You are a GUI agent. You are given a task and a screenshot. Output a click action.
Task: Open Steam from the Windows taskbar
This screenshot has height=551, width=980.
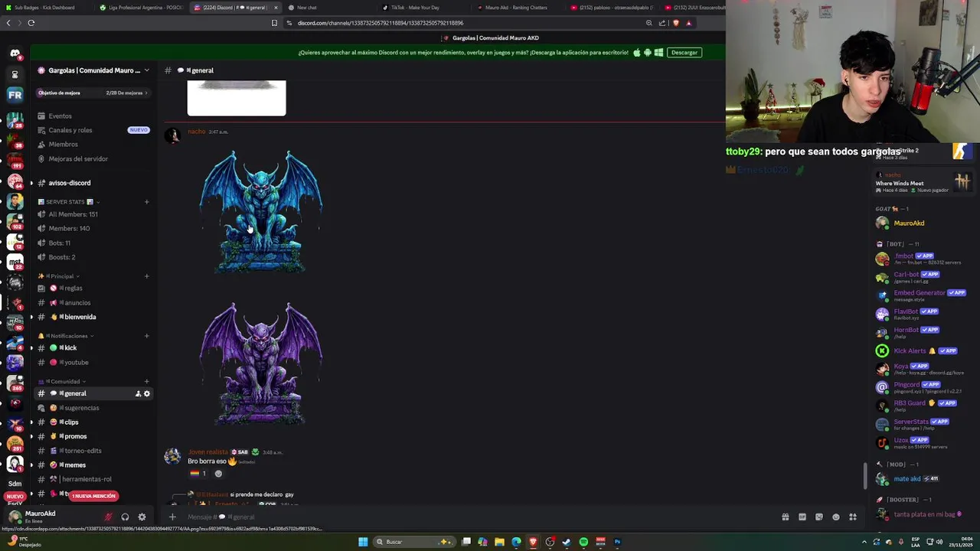click(567, 542)
